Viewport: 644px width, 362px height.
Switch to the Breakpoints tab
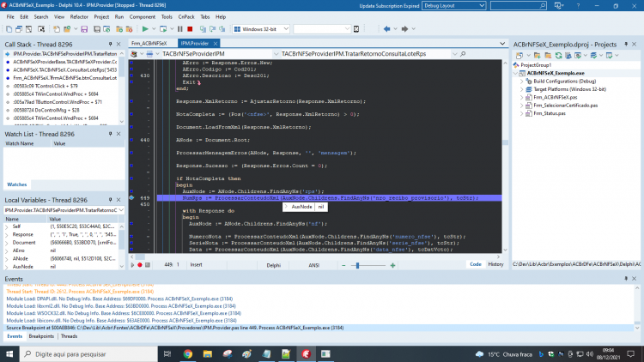tap(41, 336)
